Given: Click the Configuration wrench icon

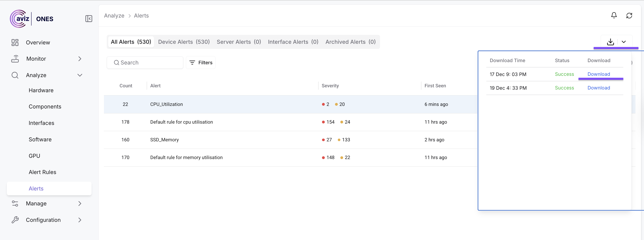Looking at the screenshot, I should [x=15, y=220].
